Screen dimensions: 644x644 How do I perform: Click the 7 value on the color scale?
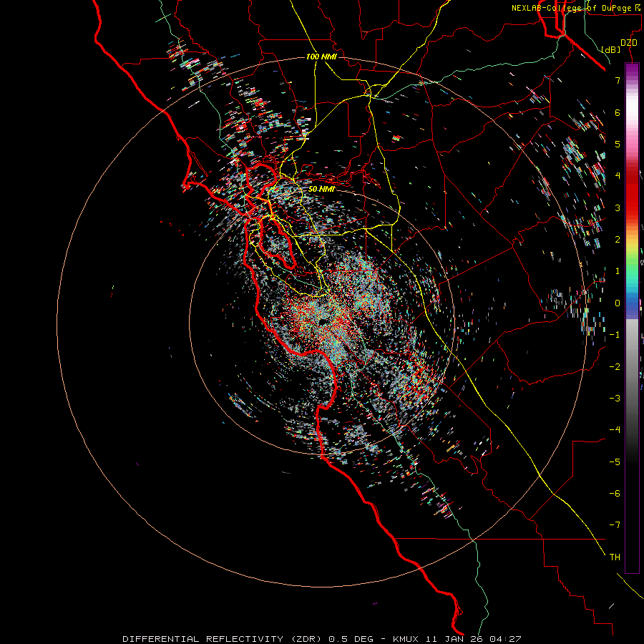pyautogui.click(x=618, y=80)
